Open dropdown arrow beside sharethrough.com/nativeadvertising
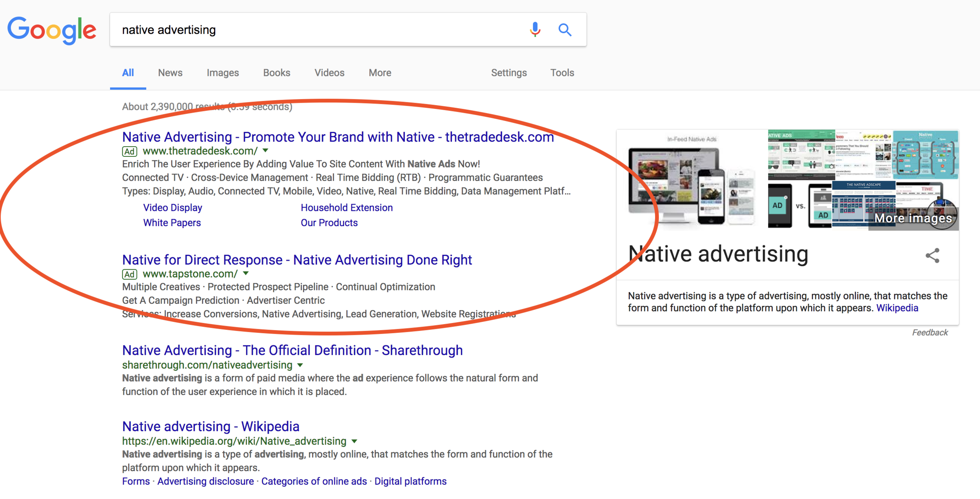The height and width of the screenshot is (499, 980). click(x=300, y=365)
